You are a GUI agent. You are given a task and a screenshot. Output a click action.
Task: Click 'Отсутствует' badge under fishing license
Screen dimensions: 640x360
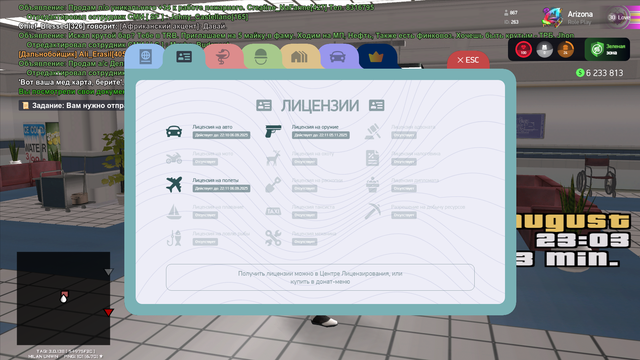pos(205,242)
